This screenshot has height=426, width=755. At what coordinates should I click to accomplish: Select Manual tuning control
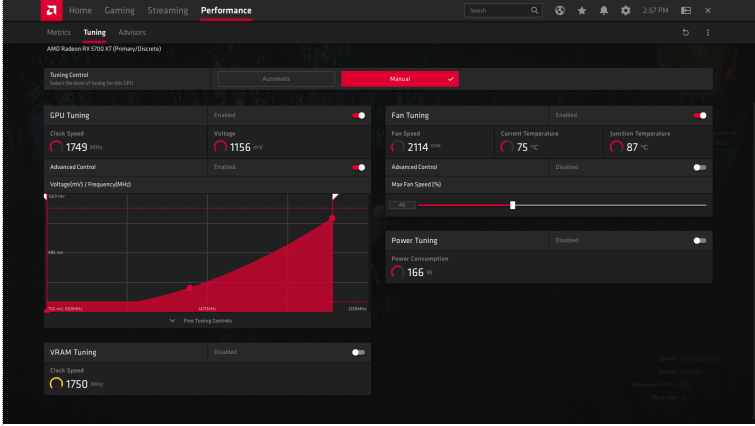(x=400, y=79)
